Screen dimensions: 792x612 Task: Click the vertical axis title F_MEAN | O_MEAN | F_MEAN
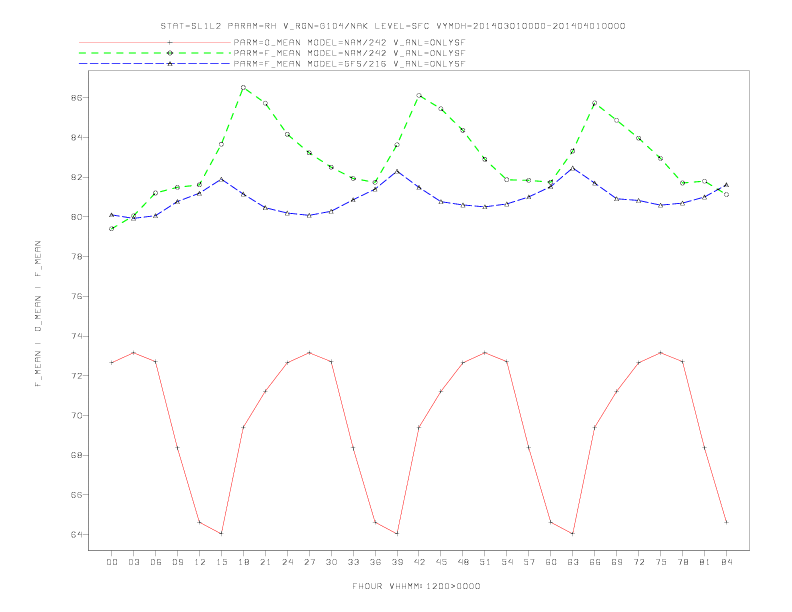pyautogui.click(x=38, y=314)
